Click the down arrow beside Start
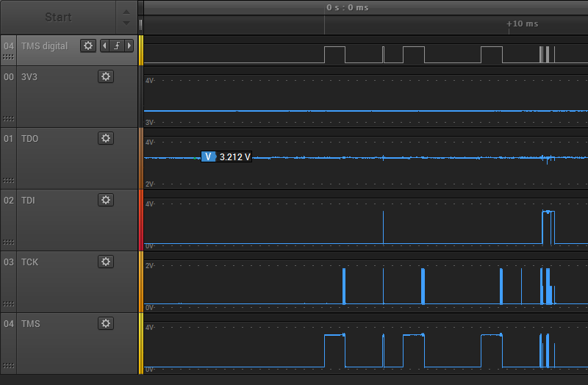Viewport: 588px width, 385px height. coord(126,24)
